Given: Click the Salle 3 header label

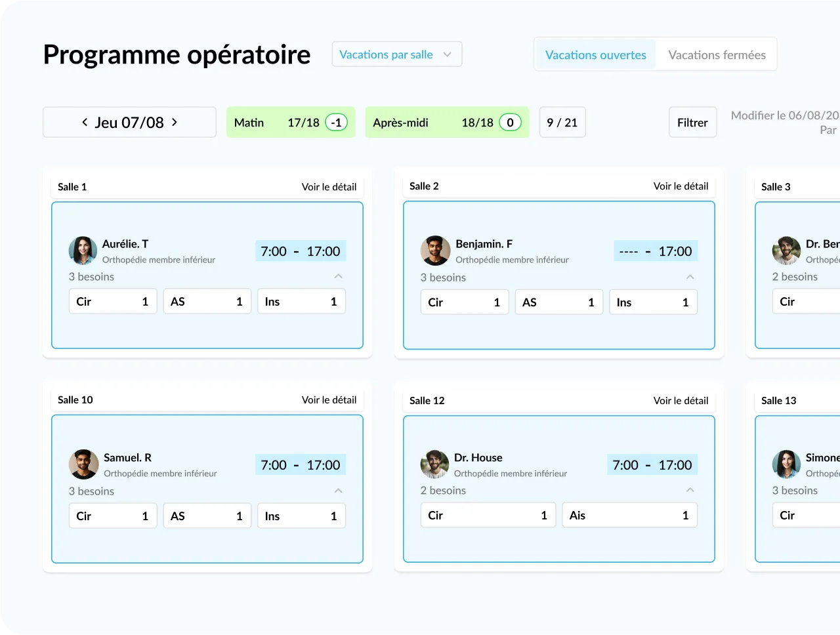Looking at the screenshot, I should (776, 187).
